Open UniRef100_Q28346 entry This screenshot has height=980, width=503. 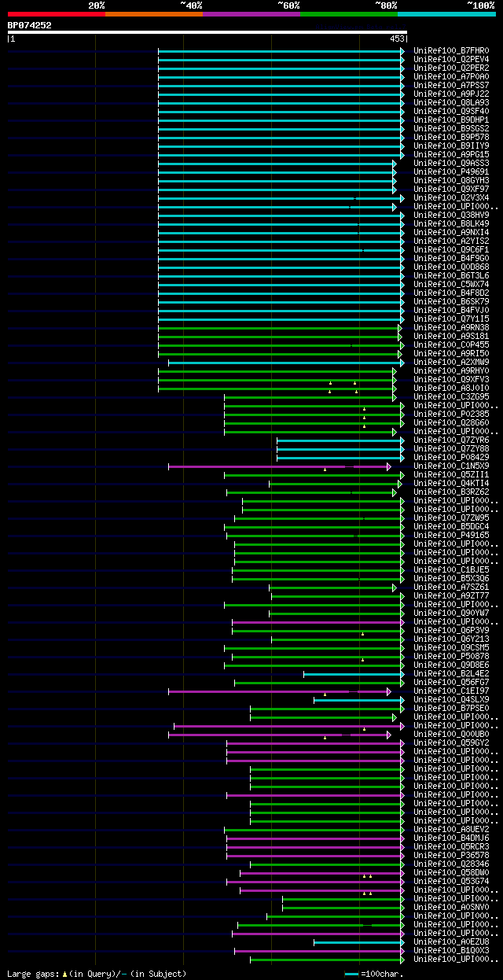click(451, 864)
